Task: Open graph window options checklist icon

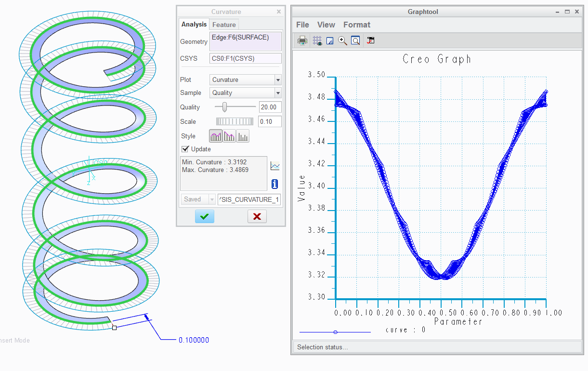Action: 370,40
